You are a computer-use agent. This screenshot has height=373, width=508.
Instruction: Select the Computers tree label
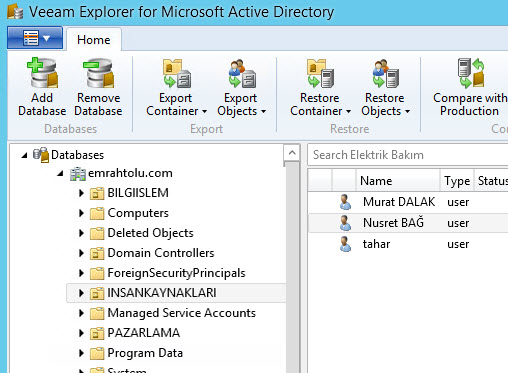click(138, 213)
